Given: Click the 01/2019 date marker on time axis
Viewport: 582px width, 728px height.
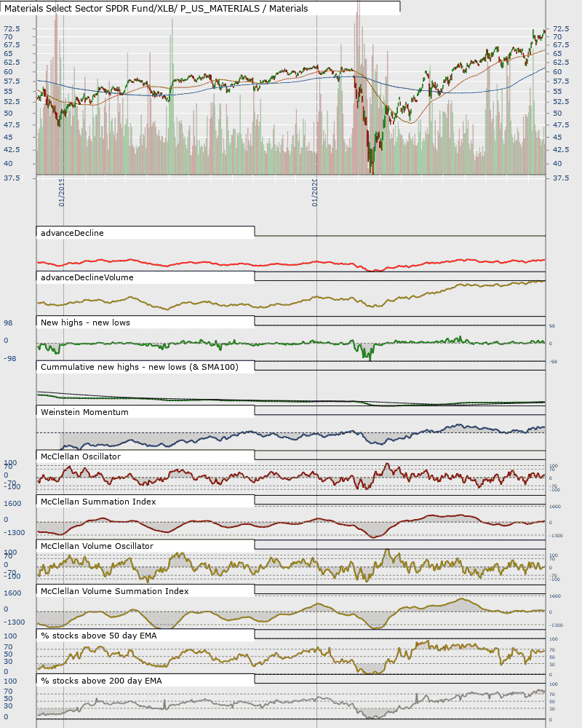Looking at the screenshot, I should (61, 193).
